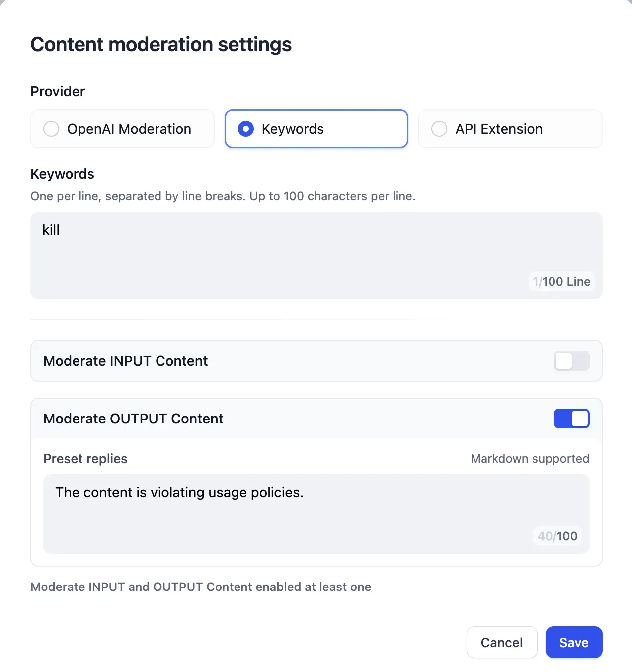The image size is (632, 672).
Task: Click the "Keywords" section heading above the hint
Action: (62, 174)
